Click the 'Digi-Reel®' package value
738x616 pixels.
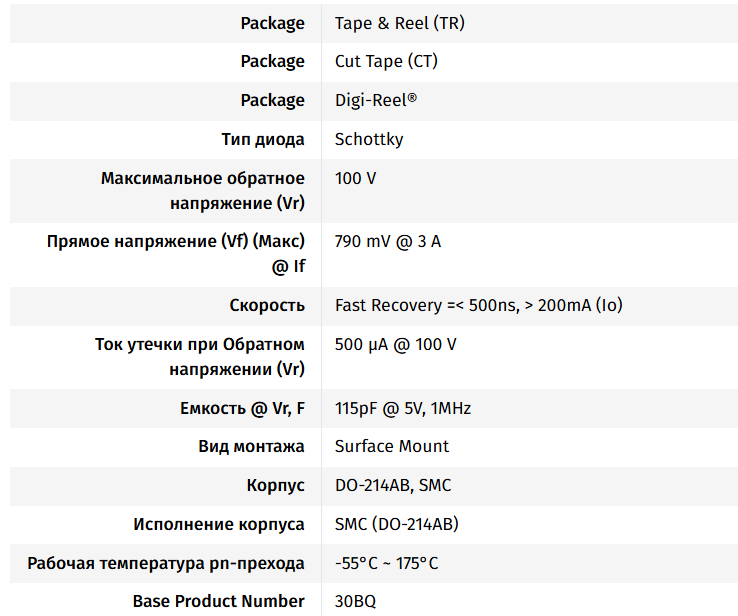[375, 100]
